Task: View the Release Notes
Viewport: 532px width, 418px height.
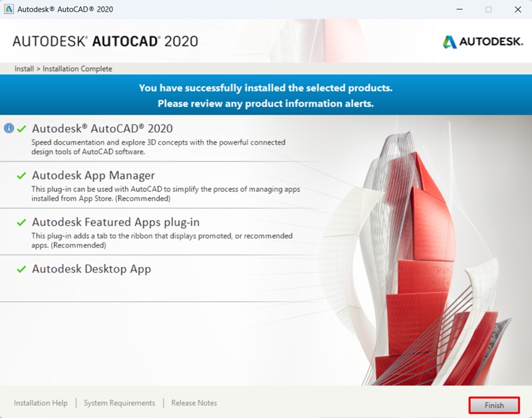Action: point(194,403)
